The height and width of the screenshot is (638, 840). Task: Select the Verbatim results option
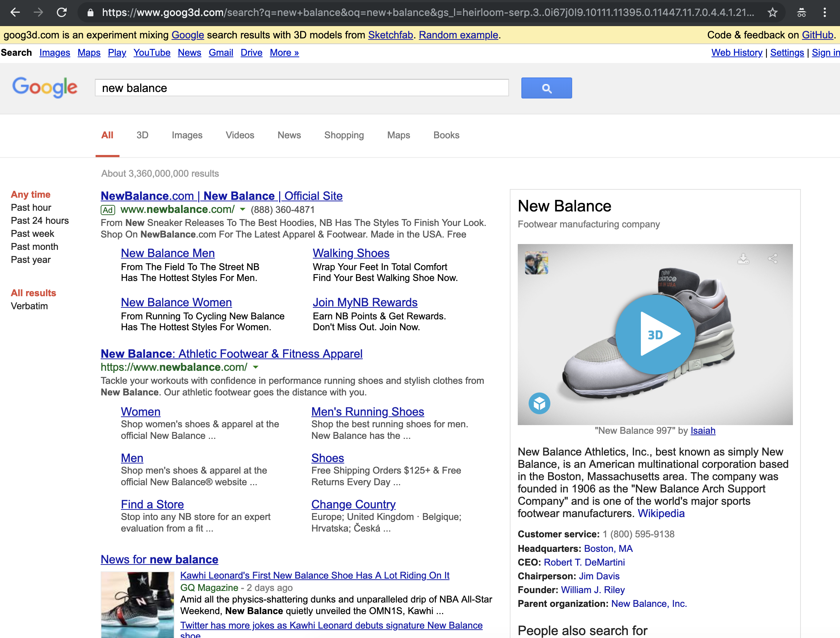pyautogui.click(x=30, y=306)
